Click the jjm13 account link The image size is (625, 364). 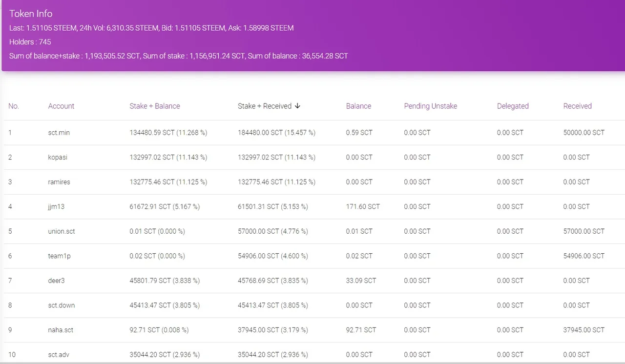point(56,206)
